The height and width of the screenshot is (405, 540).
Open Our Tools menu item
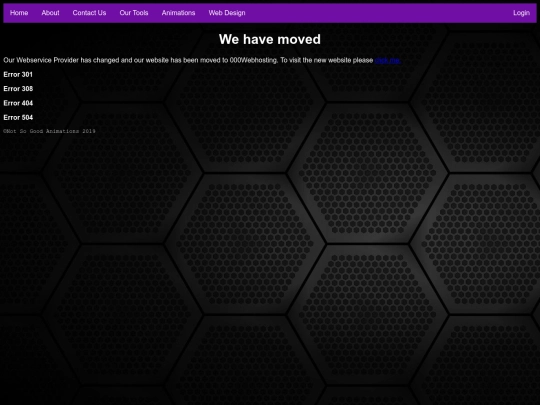pos(134,13)
